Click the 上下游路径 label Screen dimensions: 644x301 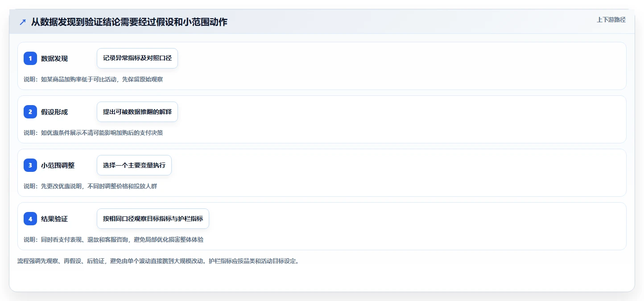pos(611,20)
